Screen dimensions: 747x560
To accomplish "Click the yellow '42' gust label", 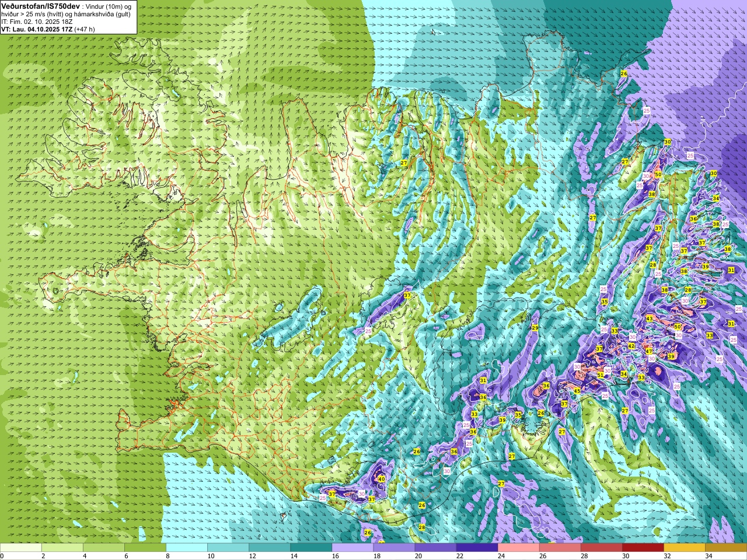I will tap(631, 346).
